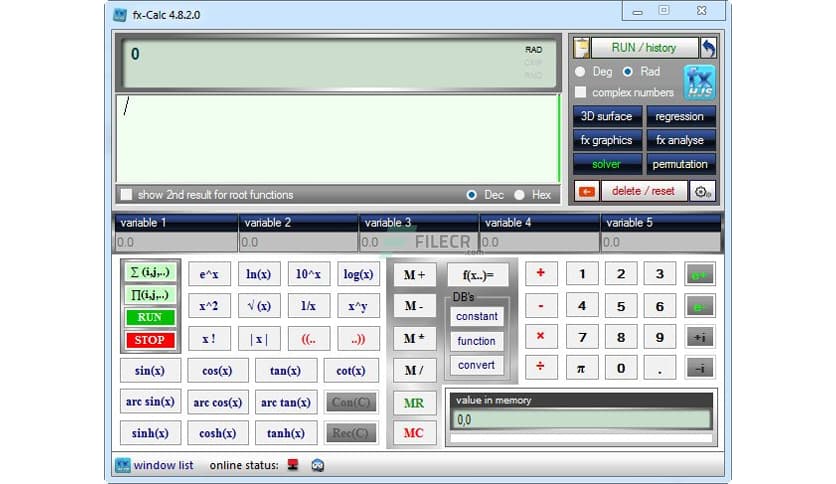Click the MR memory recall button
The width and height of the screenshot is (836, 484).
pyautogui.click(x=414, y=403)
